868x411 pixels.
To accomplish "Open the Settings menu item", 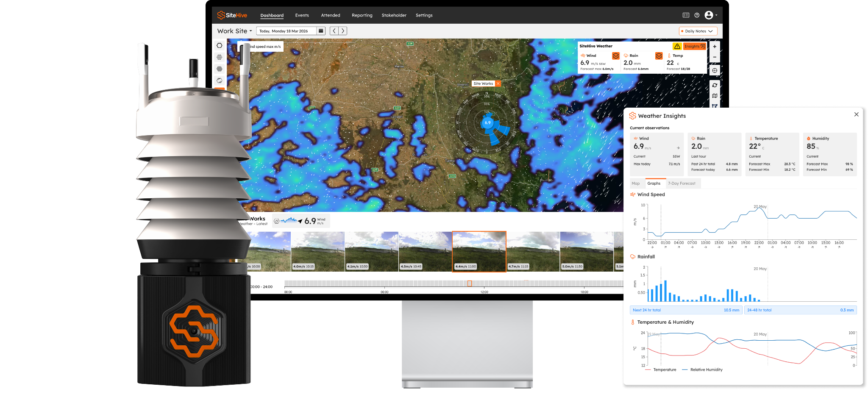I will pos(424,15).
